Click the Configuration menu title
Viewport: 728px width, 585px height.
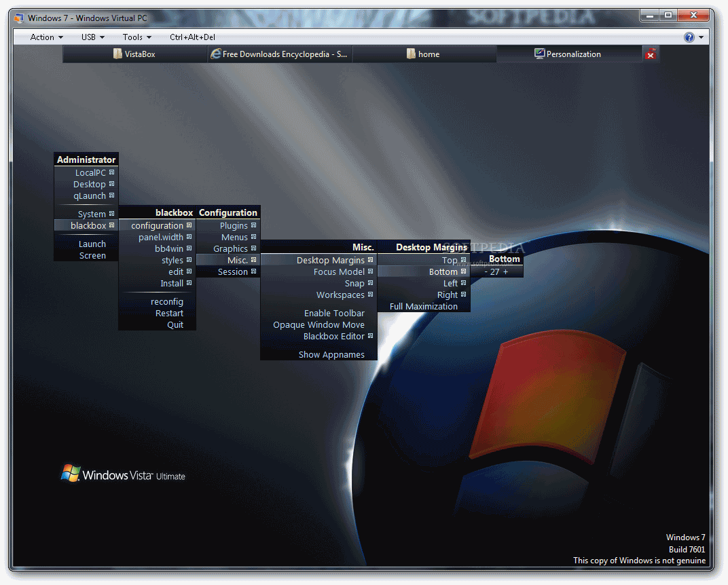point(228,213)
